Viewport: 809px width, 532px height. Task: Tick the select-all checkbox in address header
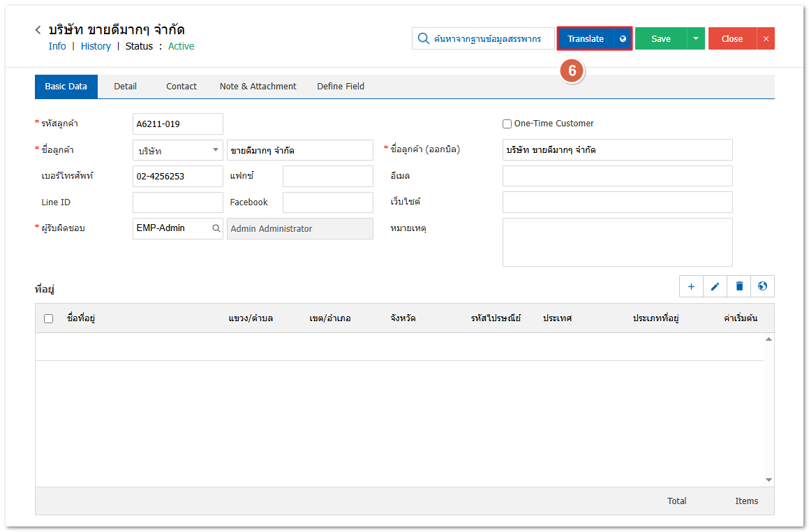[48, 318]
